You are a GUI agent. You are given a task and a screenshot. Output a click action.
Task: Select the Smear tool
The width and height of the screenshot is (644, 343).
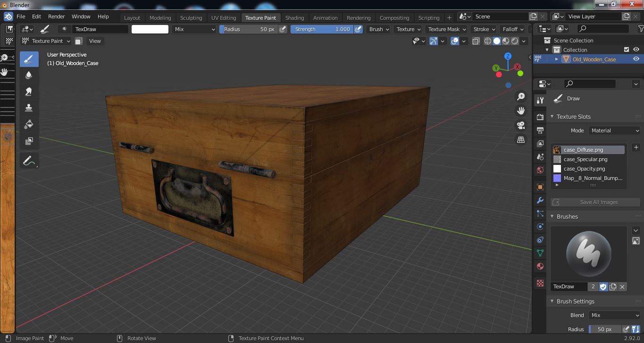click(x=29, y=92)
